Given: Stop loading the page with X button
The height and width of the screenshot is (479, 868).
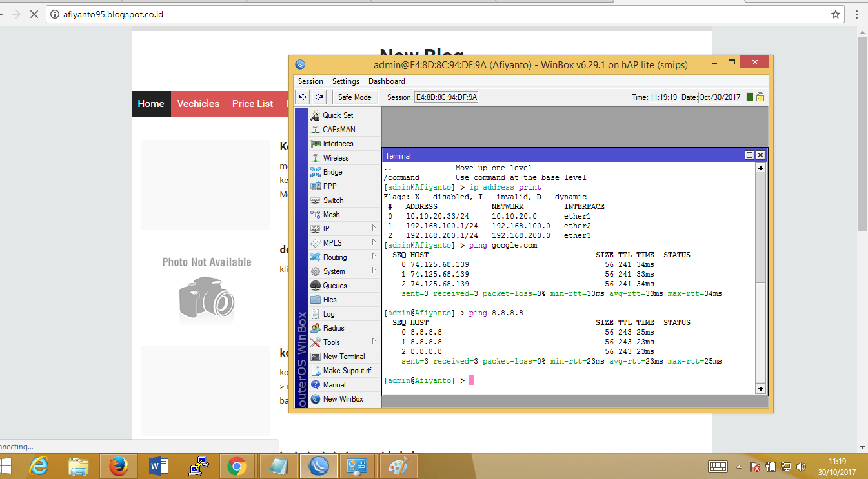Looking at the screenshot, I should click(34, 14).
